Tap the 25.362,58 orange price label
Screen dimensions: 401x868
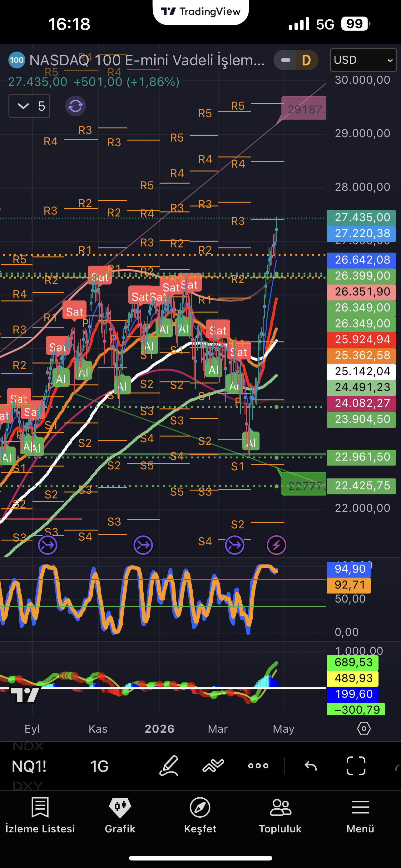pos(362,355)
